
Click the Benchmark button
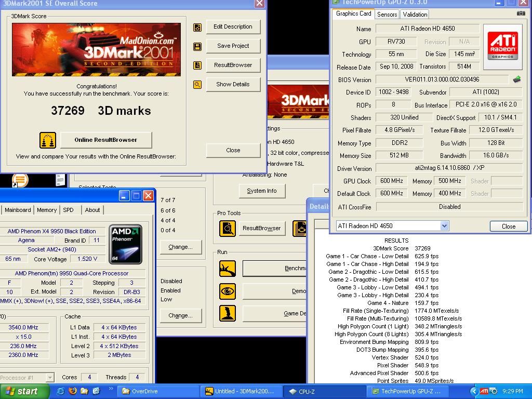[x=274, y=269]
